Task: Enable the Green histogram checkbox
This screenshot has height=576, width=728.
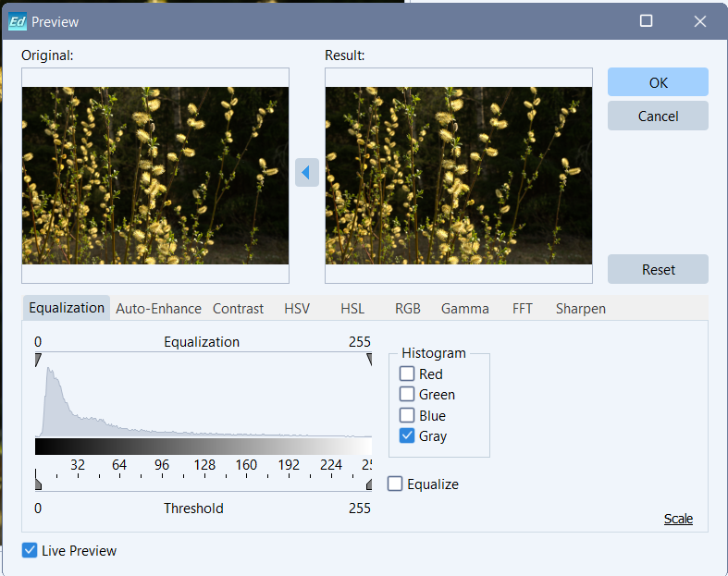Action: 407,395
